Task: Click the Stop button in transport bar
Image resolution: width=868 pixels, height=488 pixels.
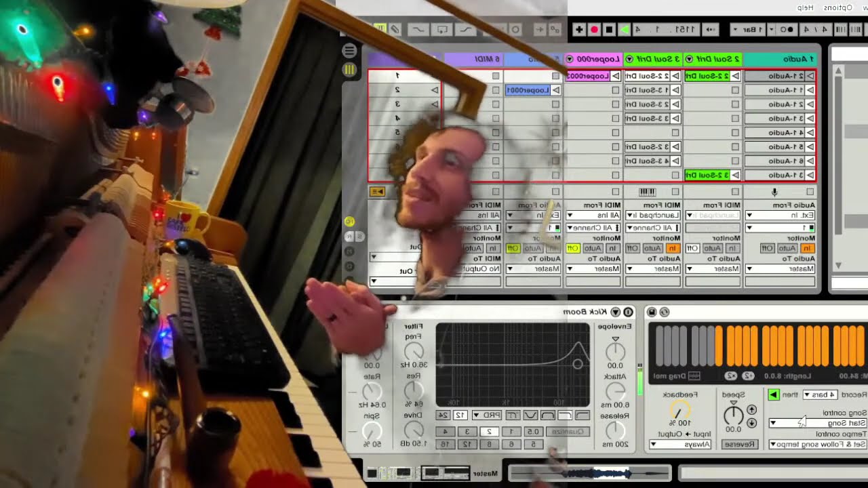Action: click(x=609, y=29)
